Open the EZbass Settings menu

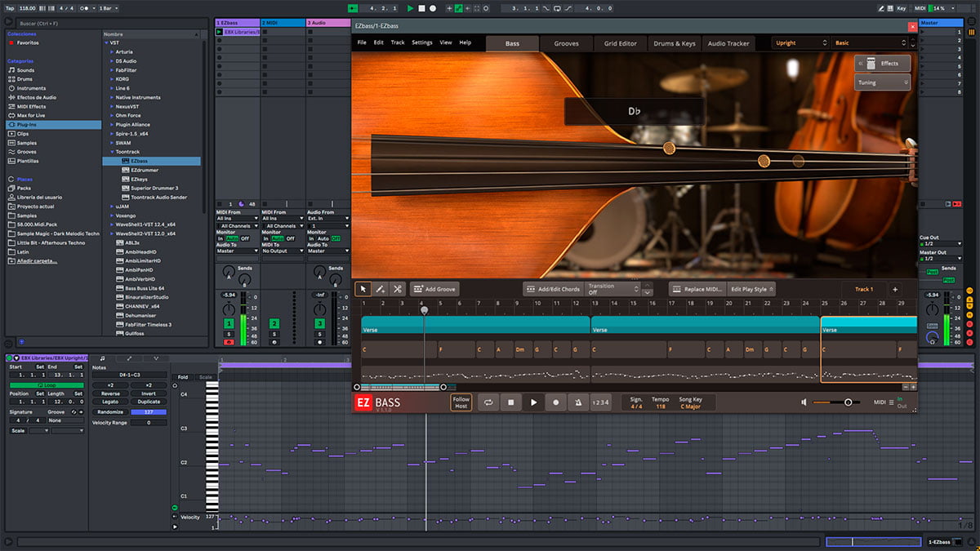pos(422,42)
